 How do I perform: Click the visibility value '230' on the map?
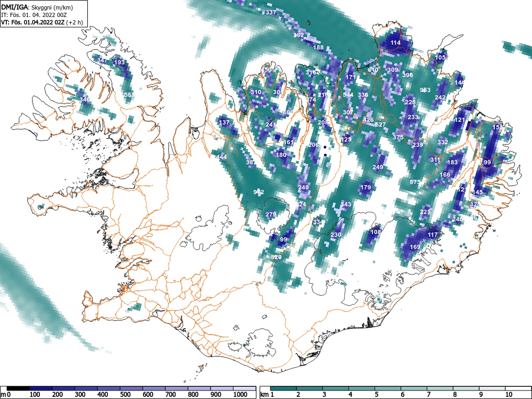tap(336, 235)
